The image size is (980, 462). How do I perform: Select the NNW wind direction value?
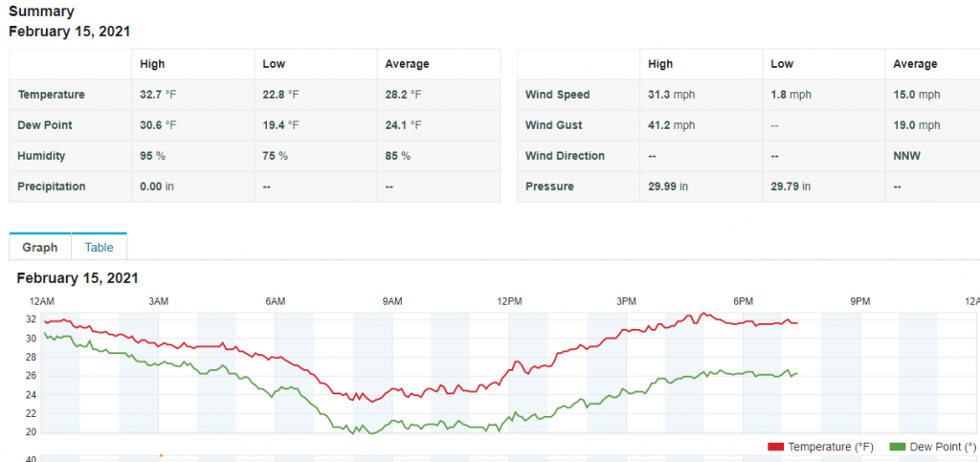pos(906,156)
